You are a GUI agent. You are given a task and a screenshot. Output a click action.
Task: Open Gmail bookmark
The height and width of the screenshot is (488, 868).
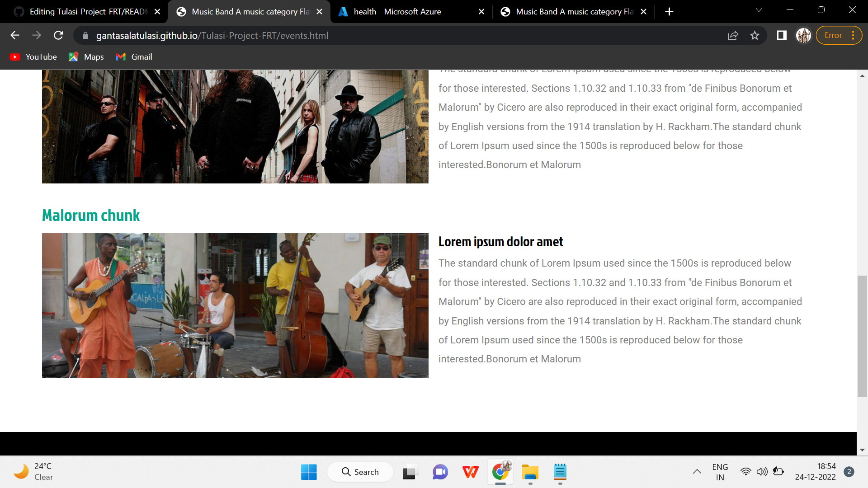pyautogui.click(x=134, y=57)
